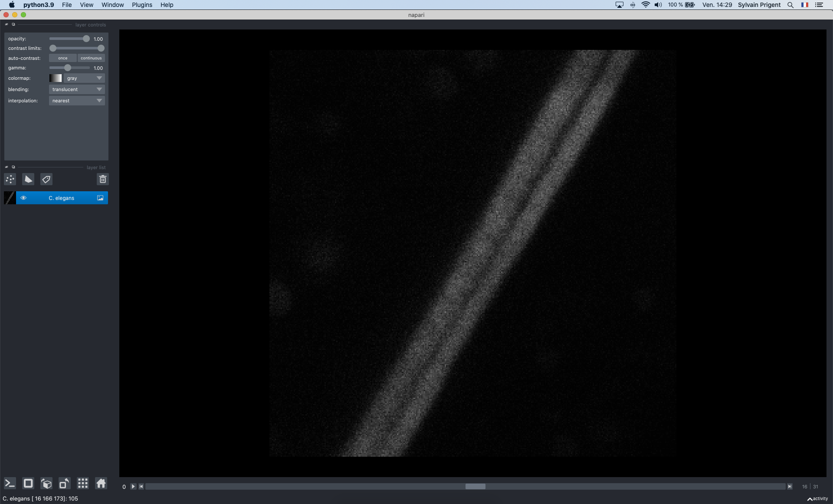Enable continuous auto-contrast

coord(91,58)
